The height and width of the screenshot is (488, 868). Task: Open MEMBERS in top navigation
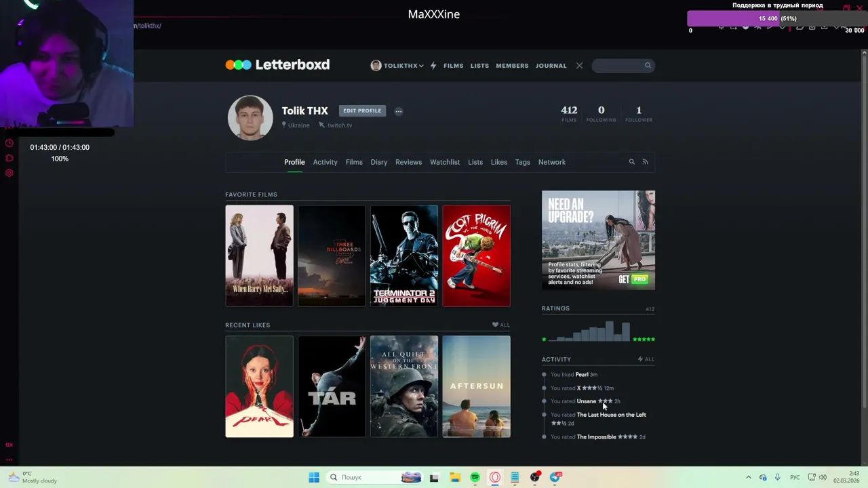point(512,66)
